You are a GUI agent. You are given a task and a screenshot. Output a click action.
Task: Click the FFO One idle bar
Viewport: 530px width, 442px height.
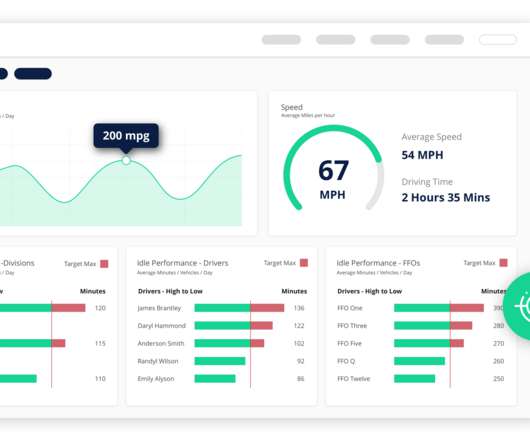[x=439, y=308]
